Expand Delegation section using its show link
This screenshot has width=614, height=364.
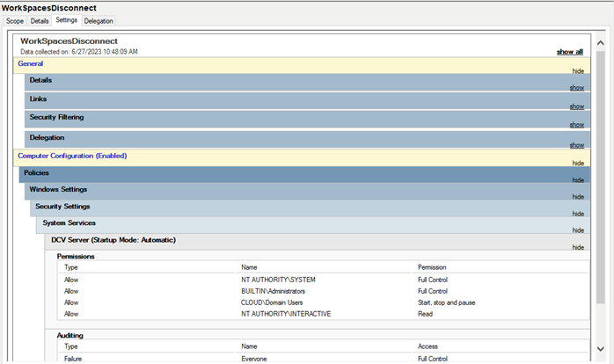[576, 145]
